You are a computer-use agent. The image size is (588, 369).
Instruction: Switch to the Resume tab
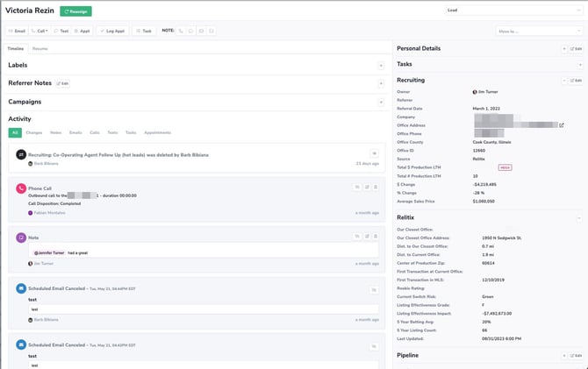[x=40, y=48]
